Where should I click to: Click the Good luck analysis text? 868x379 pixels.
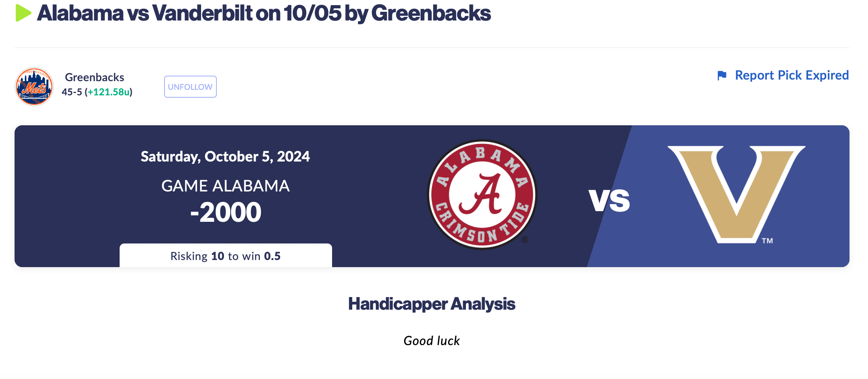click(x=432, y=341)
